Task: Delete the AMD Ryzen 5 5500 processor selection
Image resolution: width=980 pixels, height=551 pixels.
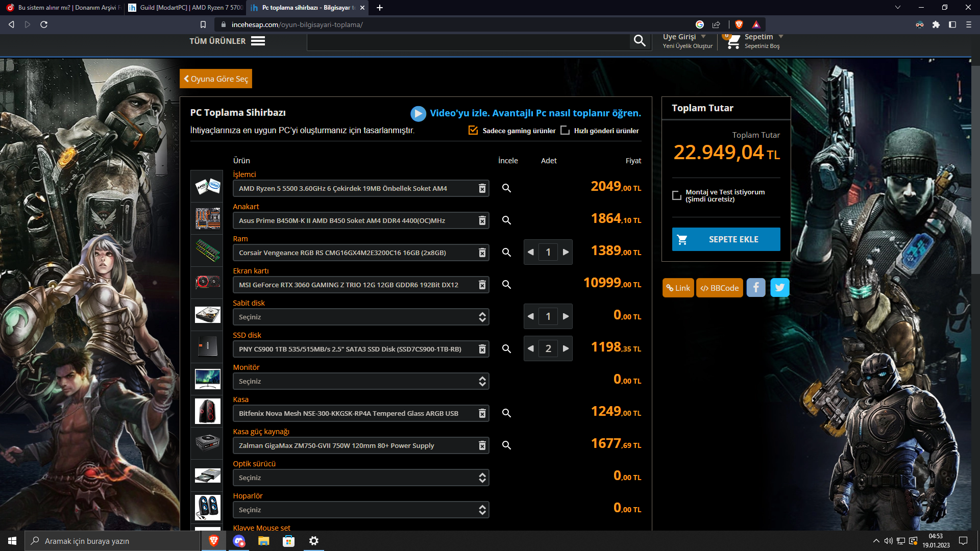Action: tap(482, 188)
